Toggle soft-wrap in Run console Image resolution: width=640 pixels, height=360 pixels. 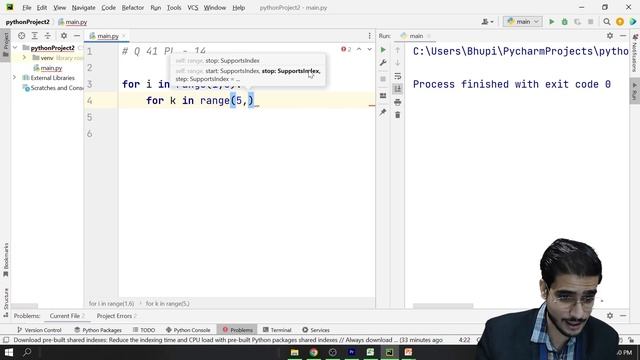pyautogui.click(x=398, y=76)
